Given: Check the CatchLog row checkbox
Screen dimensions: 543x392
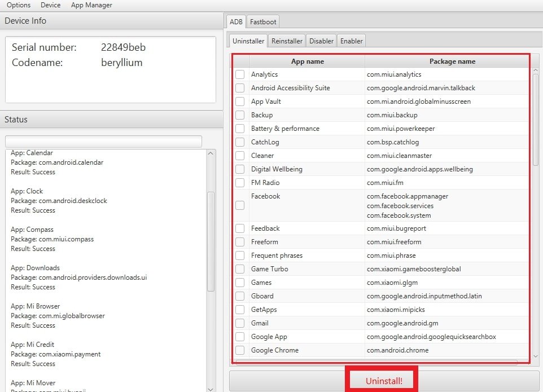Looking at the screenshot, I should pyautogui.click(x=240, y=142).
